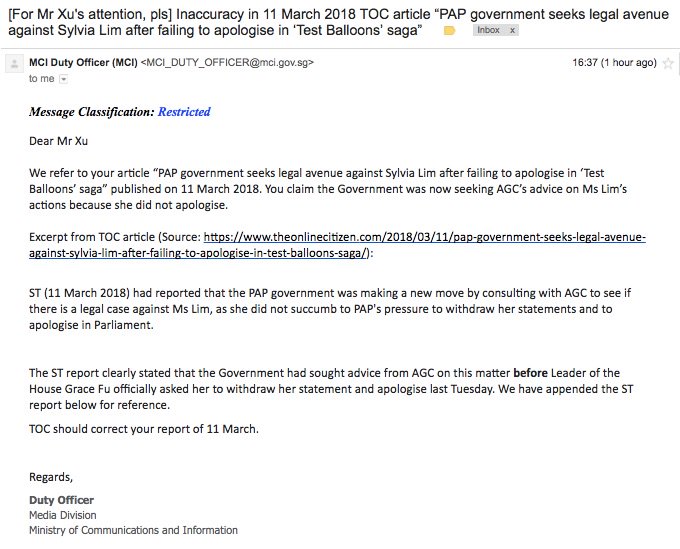The height and width of the screenshot is (549, 680).
Task: Open theonlinecitizen.com article link
Action: coord(337,245)
